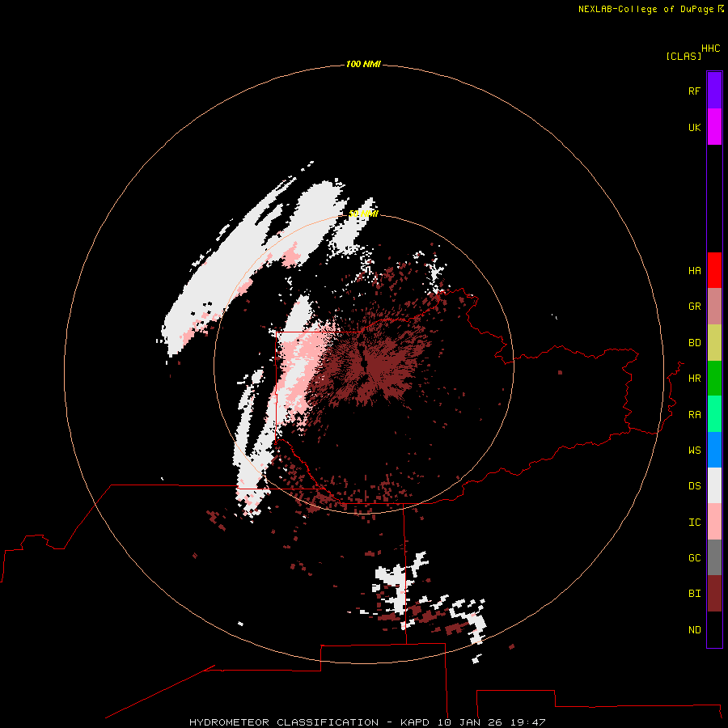Click the GC gray legend swatch

pyautogui.click(x=714, y=557)
